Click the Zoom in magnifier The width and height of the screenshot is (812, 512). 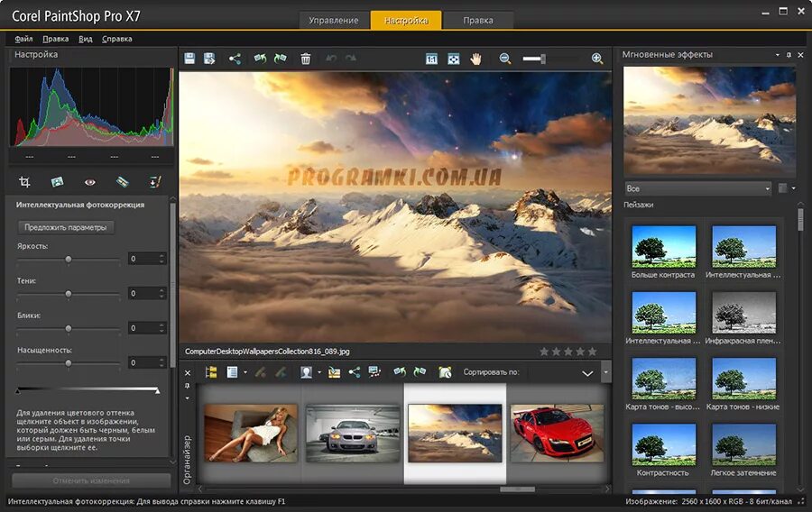tap(597, 59)
